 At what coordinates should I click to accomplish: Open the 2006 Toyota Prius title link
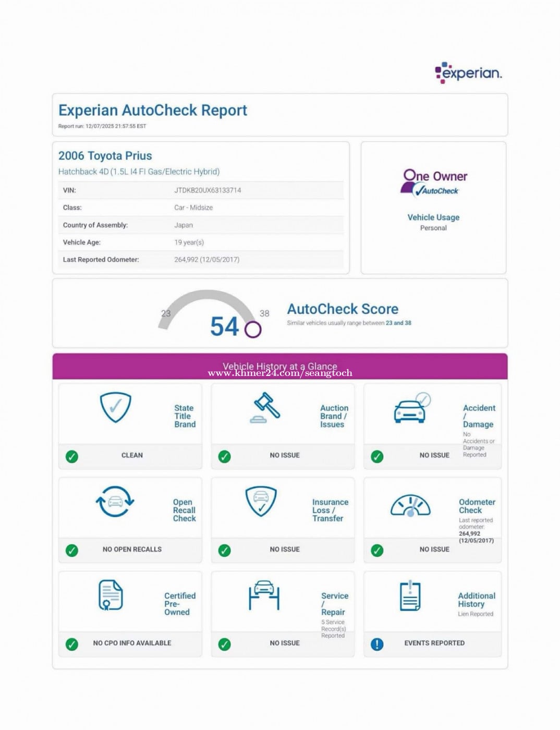[105, 156]
